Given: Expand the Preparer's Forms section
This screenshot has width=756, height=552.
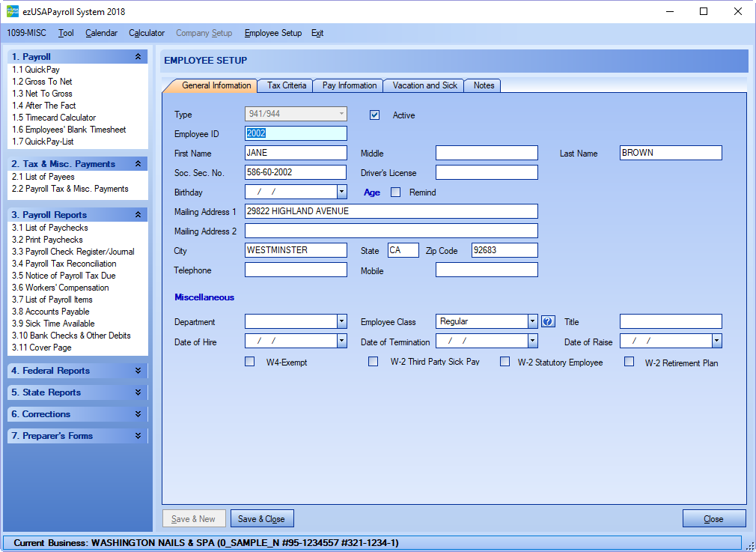Looking at the screenshot, I should [138, 436].
